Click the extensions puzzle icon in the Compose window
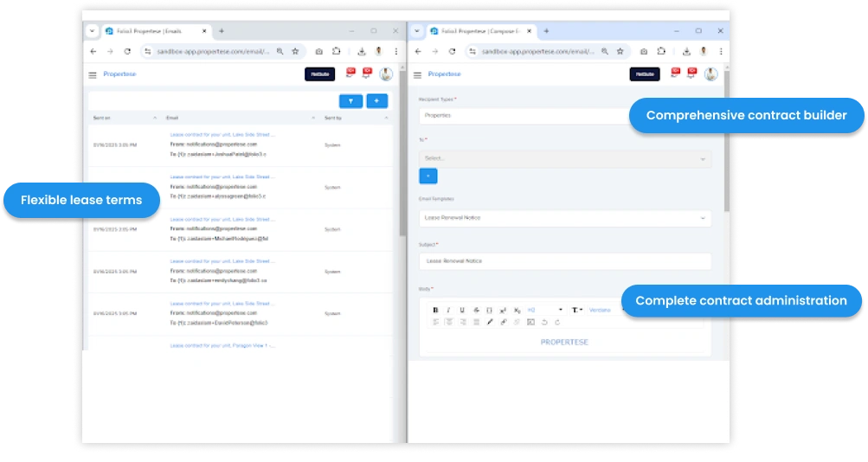 coord(661,51)
